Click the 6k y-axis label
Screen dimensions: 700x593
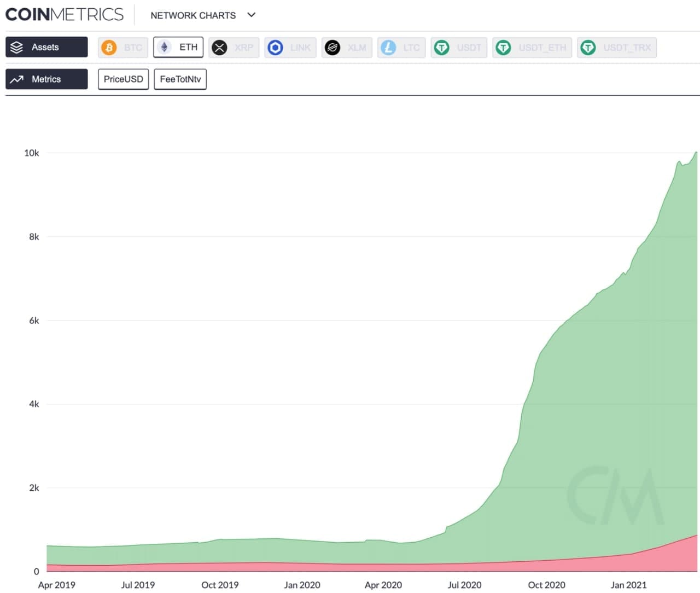click(x=34, y=321)
